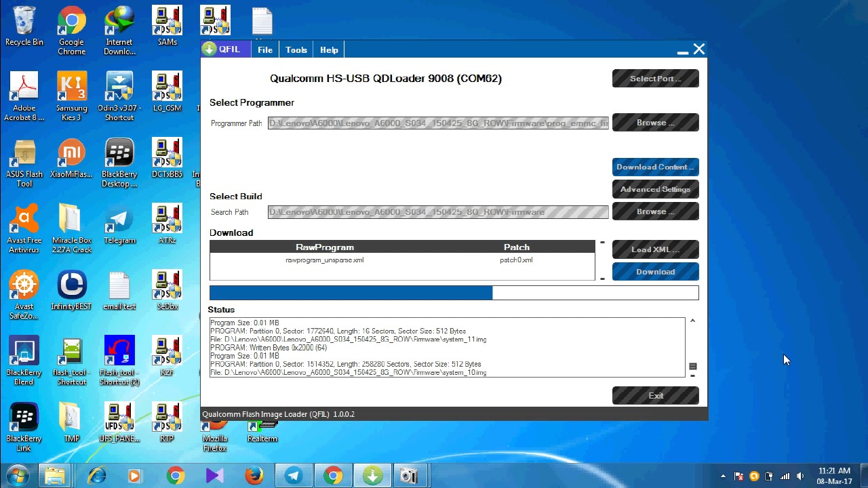868x488 pixels.
Task: Click the Programmer Path input field
Action: pos(438,123)
